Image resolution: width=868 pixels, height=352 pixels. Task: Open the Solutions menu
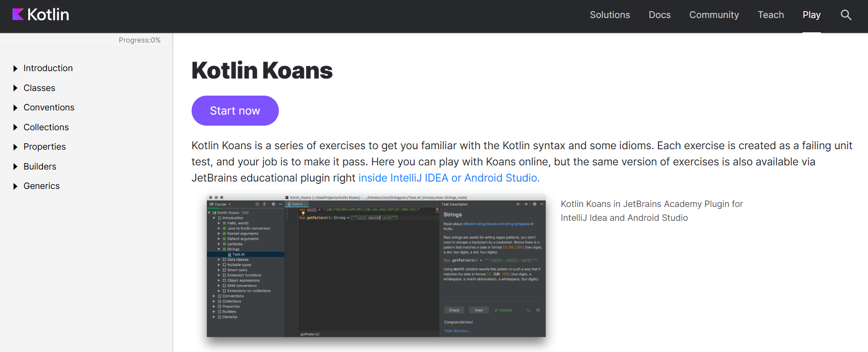click(609, 15)
